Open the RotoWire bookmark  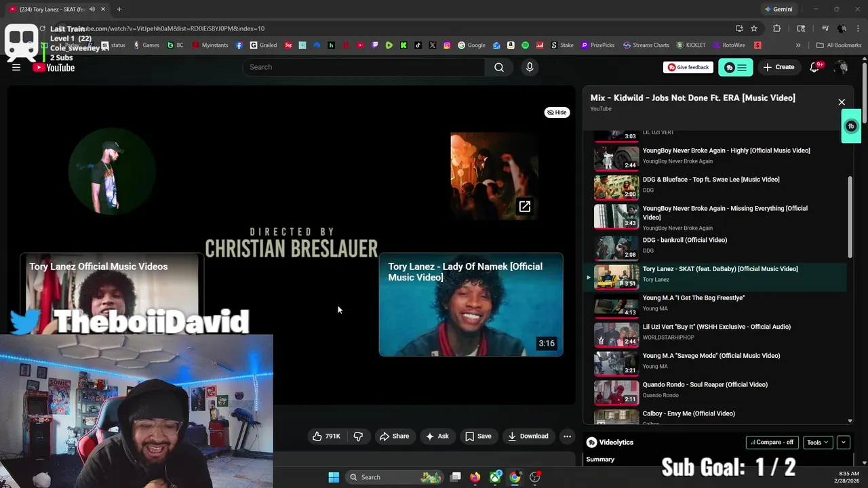click(729, 45)
